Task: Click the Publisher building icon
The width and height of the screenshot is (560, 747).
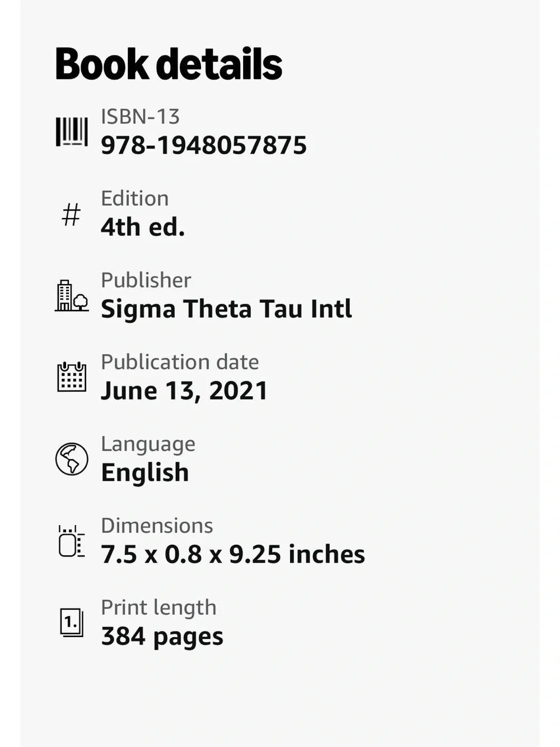Action: tap(72, 295)
